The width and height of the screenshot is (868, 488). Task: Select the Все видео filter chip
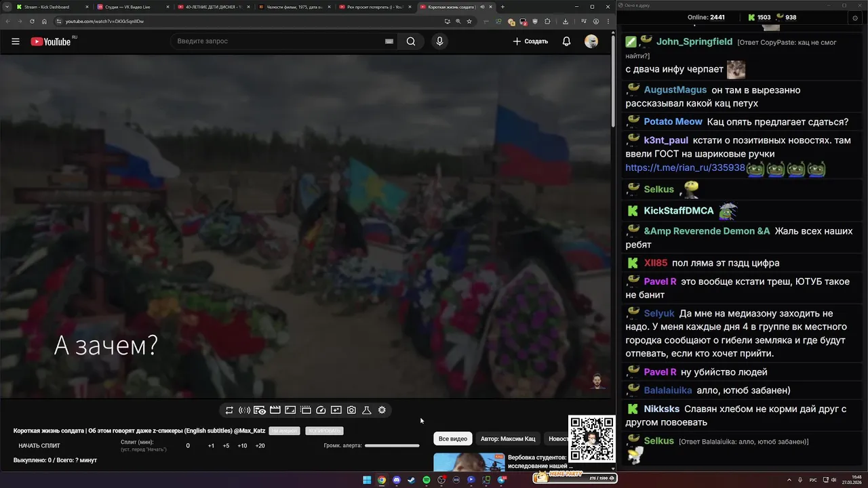point(453,439)
